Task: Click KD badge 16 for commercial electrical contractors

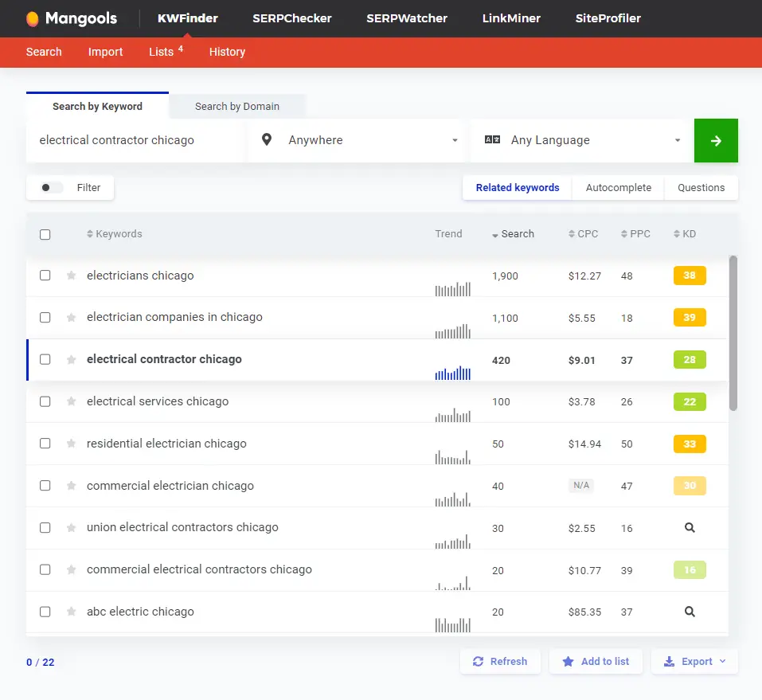Action: [690, 569]
